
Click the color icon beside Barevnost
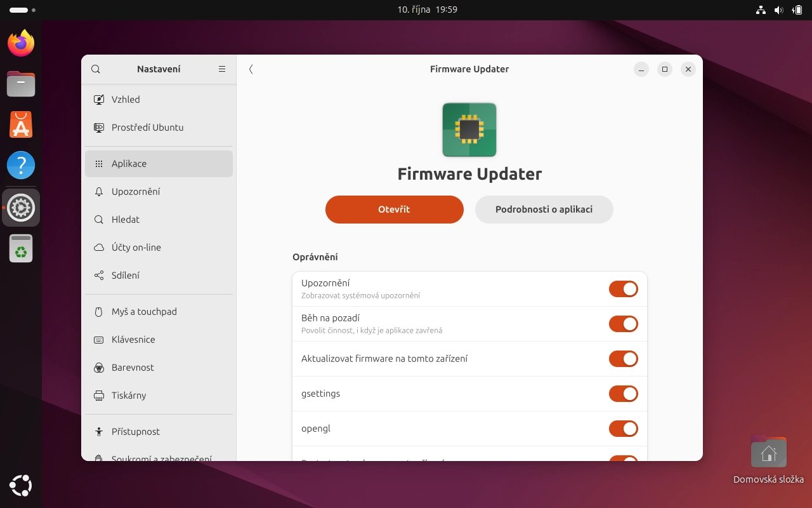click(99, 368)
